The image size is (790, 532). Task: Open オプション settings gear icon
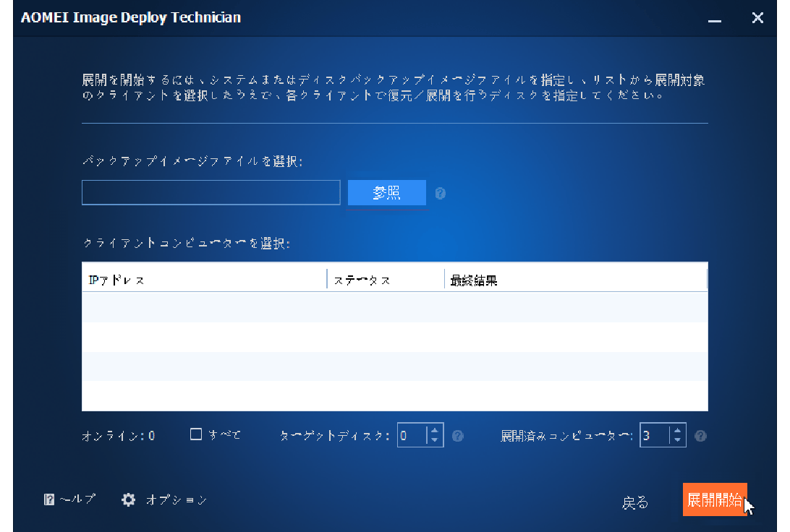[129, 499]
